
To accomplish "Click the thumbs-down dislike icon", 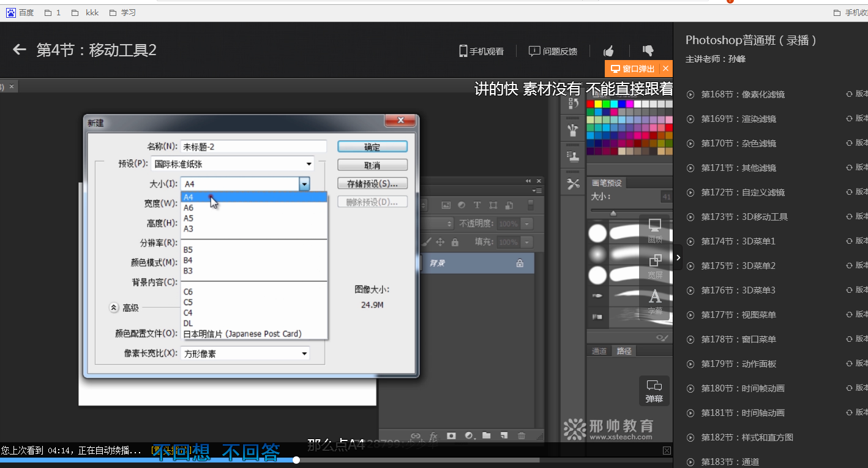I will (x=648, y=50).
